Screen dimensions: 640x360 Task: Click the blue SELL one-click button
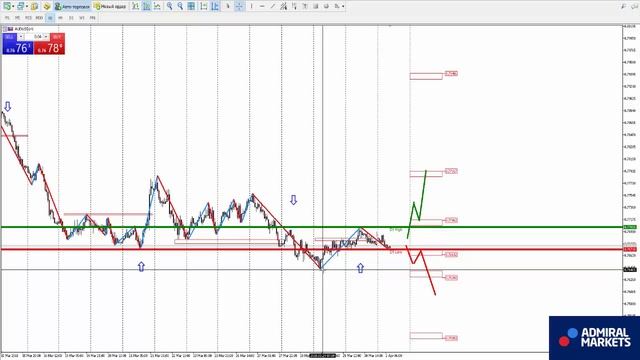tap(9, 37)
